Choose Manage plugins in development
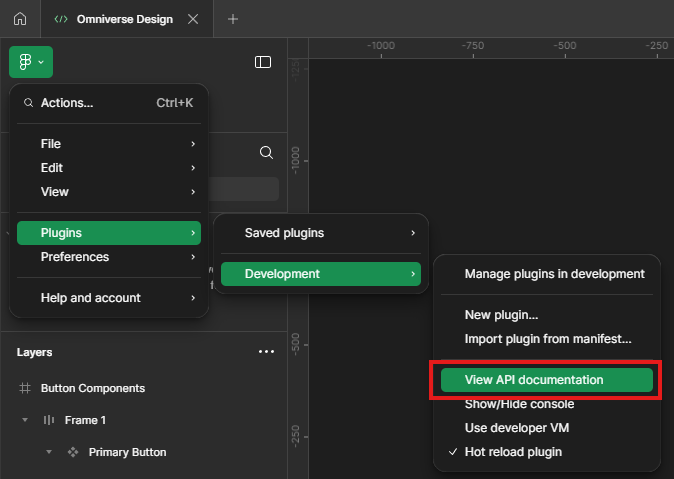Image resolution: width=674 pixels, height=479 pixels. (547, 274)
